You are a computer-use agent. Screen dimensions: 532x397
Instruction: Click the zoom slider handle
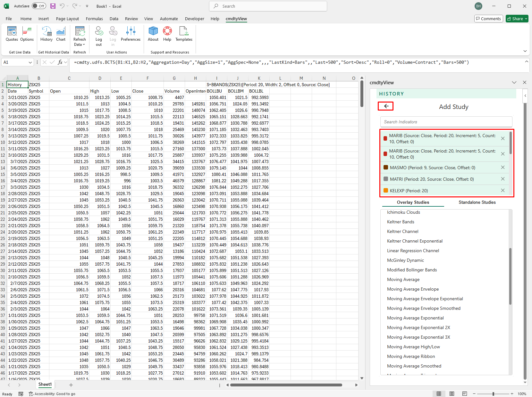493,394
